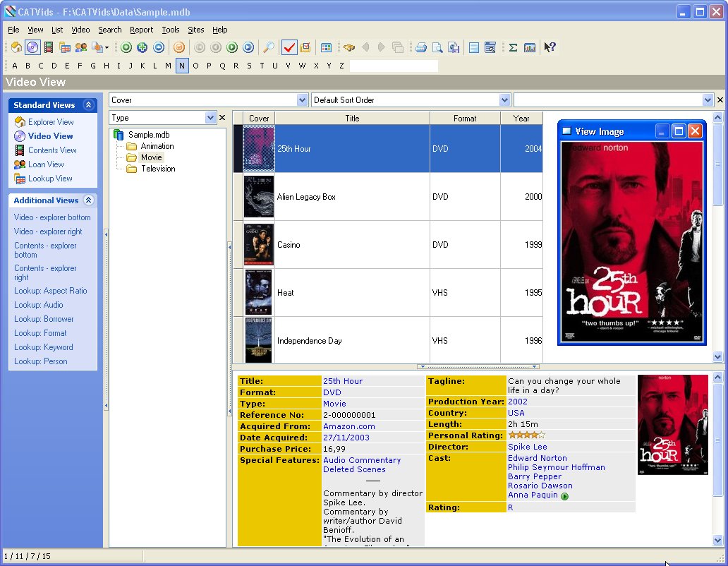Screen dimensions: 728x566
Task: Click the list report page icon
Action: click(x=474, y=47)
